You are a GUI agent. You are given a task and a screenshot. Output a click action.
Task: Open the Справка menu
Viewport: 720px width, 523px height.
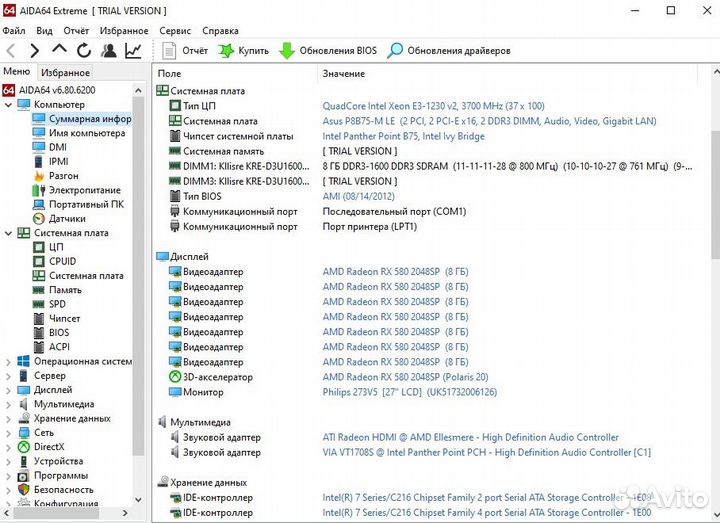click(220, 31)
